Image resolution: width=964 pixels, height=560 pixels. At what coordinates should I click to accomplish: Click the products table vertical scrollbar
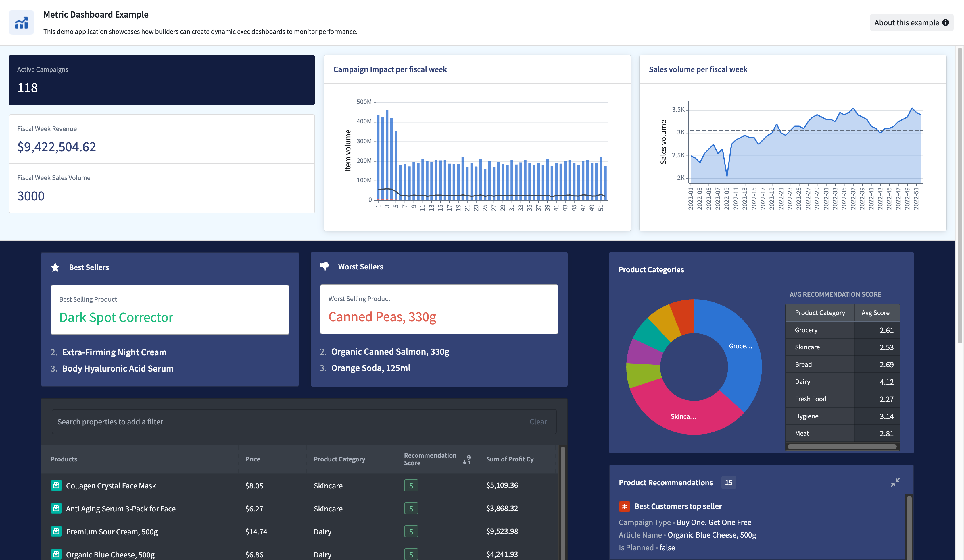(563, 503)
